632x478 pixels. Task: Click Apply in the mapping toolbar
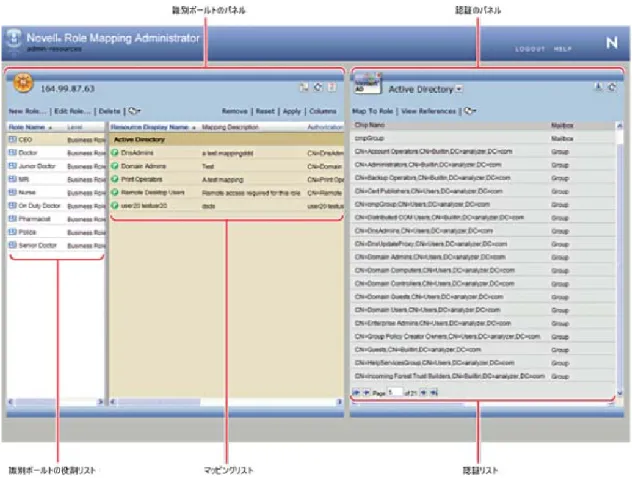tap(292, 111)
